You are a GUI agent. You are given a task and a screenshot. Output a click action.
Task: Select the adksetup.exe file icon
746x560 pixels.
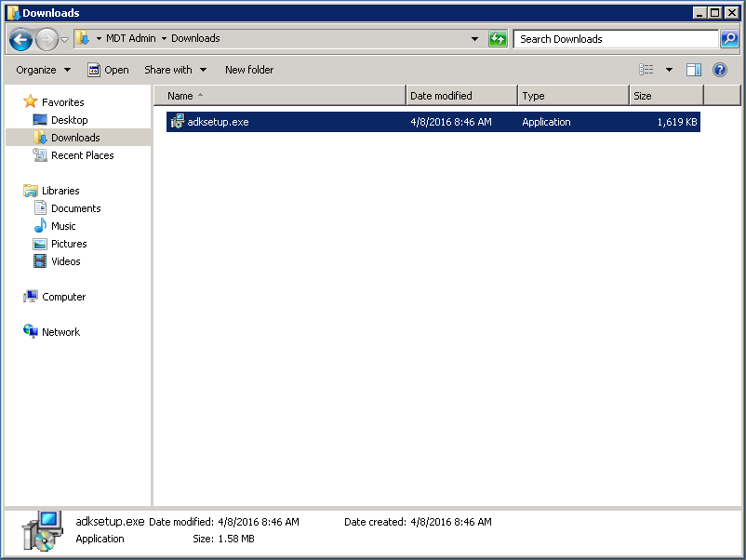tap(178, 122)
